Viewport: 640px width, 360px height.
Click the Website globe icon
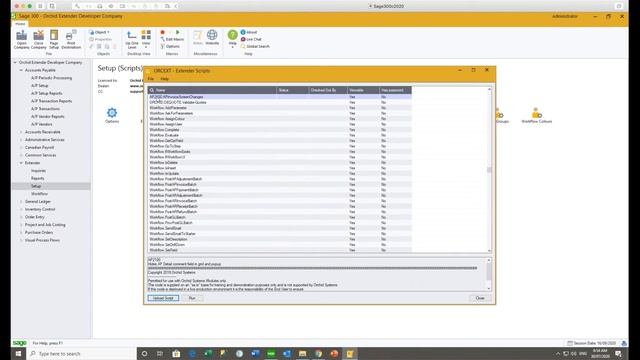tap(212, 37)
